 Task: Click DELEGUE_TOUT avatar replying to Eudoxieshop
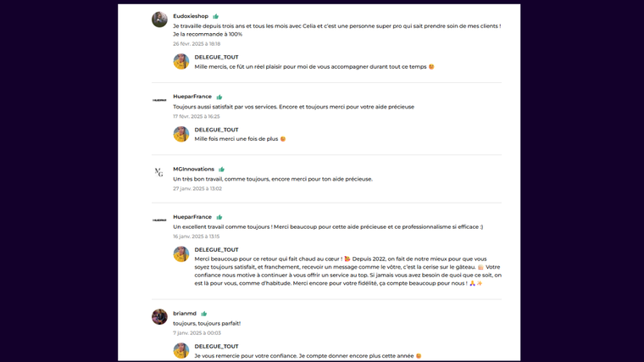point(181,62)
